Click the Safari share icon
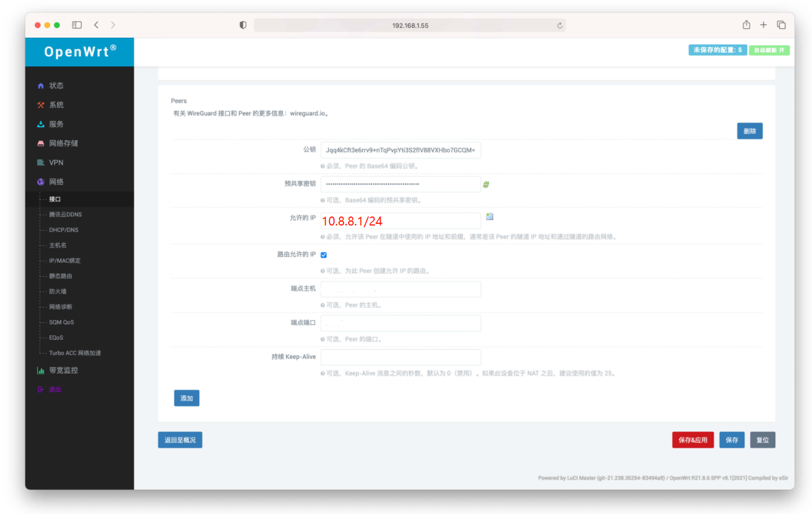This screenshot has height=514, width=812. pyautogui.click(x=746, y=25)
